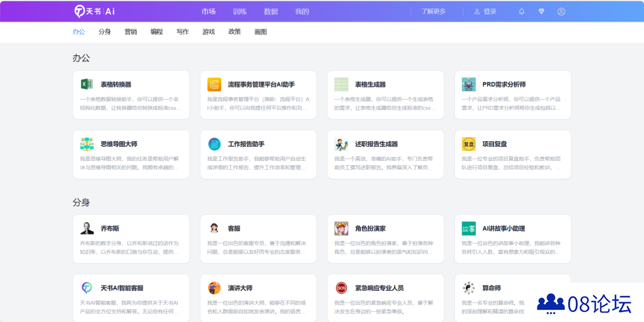This screenshot has height=322, width=644.
Task: Open the 紧急响应专业人员 card title
Action: (x=379, y=289)
